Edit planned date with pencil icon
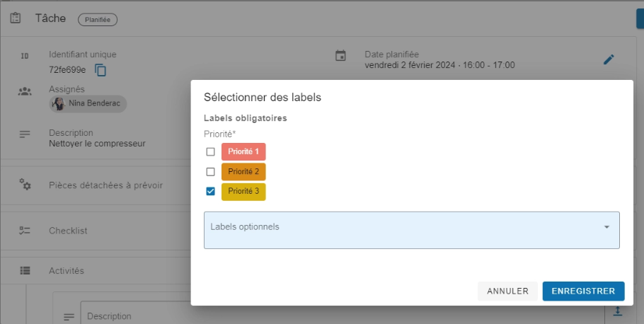Image resolution: width=644 pixels, height=324 pixels. 609,59
